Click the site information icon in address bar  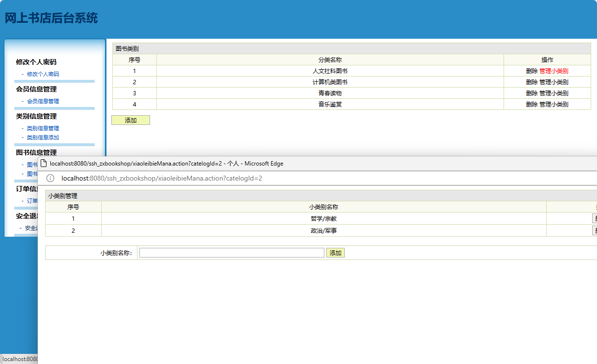pos(50,178)
